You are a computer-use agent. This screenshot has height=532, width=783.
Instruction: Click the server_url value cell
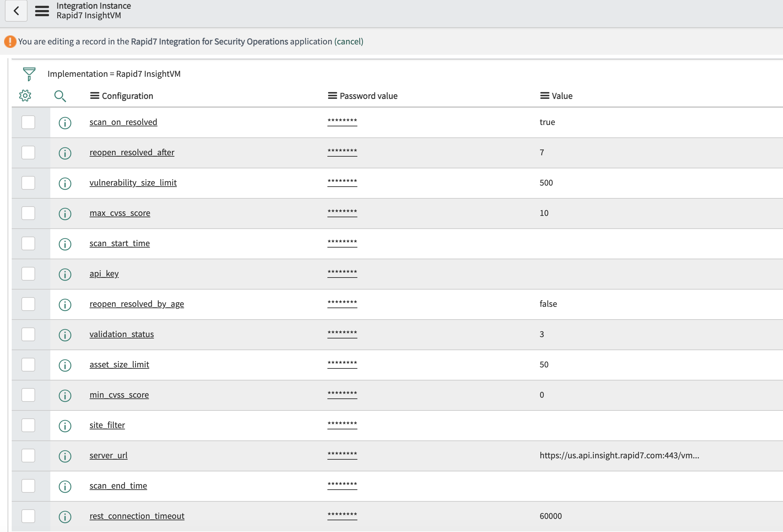619,456
